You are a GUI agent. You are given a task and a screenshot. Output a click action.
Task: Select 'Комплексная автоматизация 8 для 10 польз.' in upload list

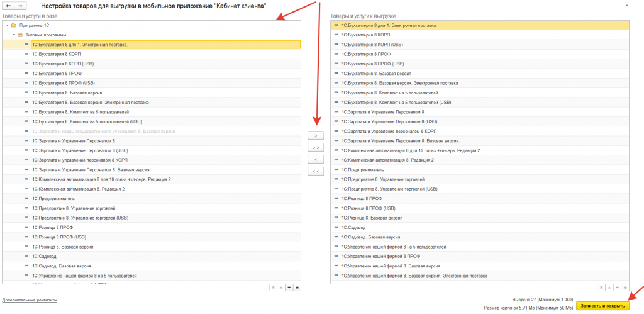pyautogui.click(x=480, y=150)
